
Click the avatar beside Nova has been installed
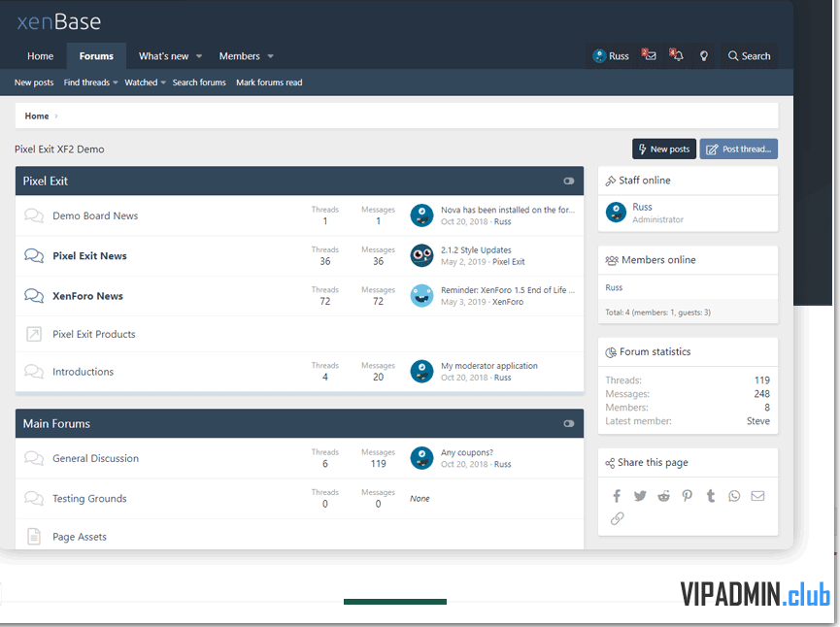tap(421, 215)
